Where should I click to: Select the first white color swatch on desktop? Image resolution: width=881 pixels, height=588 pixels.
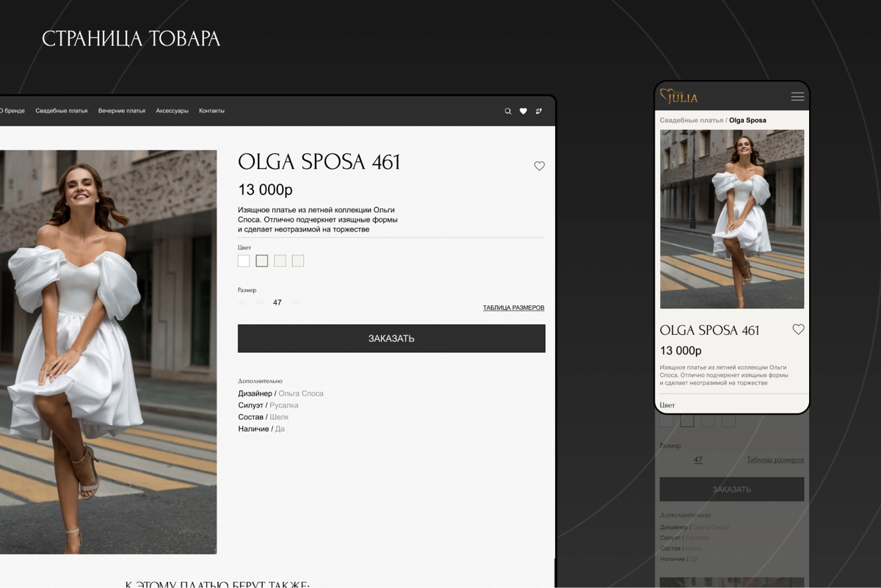244,261
